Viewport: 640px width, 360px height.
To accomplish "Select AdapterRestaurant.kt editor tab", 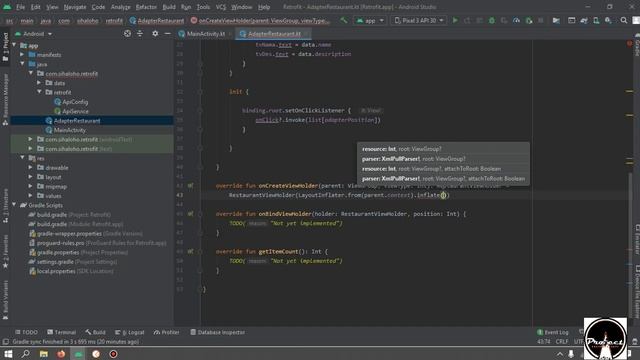I will [273, 34].
